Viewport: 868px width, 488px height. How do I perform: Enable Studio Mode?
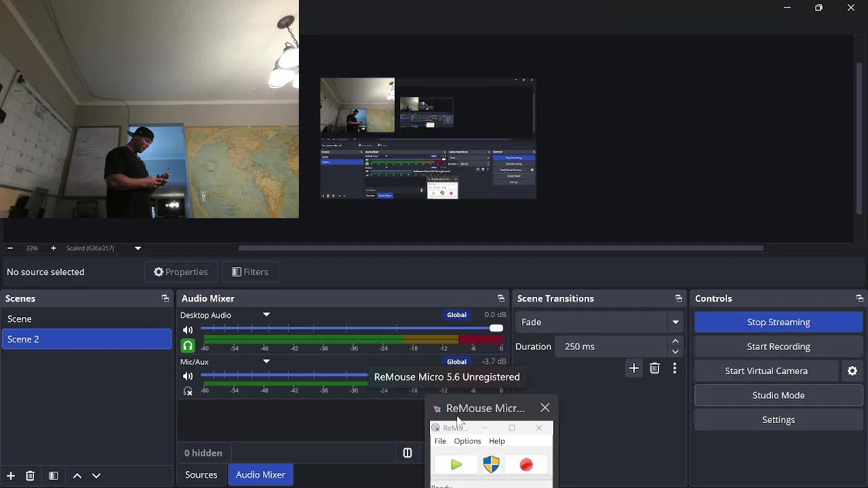pyautogui.click(x=778, y=395)
